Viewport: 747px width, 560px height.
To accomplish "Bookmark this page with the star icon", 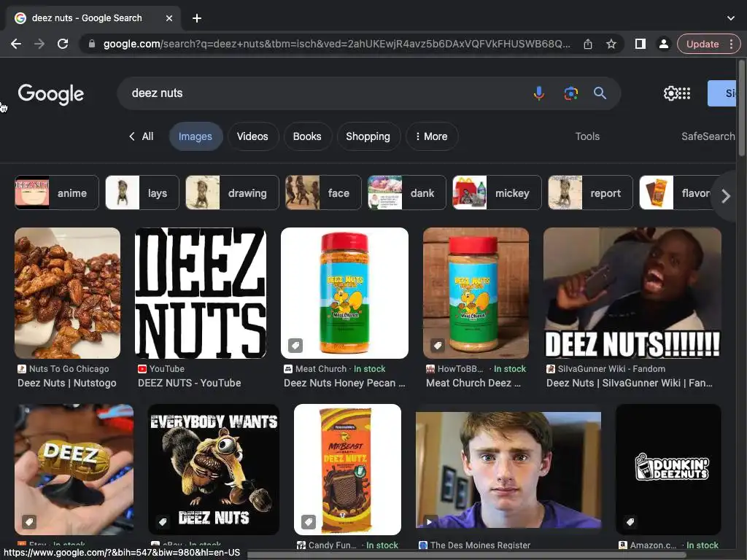I will pos(611,44).
